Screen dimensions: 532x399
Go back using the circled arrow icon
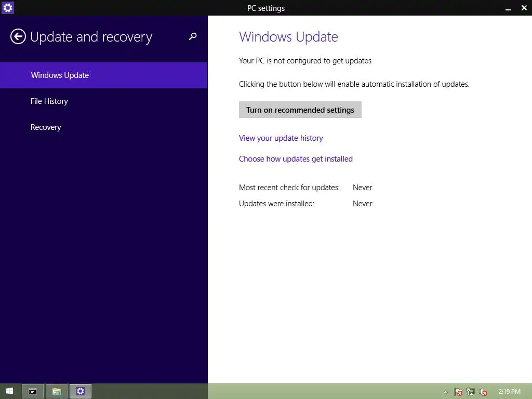coord(18,37)
